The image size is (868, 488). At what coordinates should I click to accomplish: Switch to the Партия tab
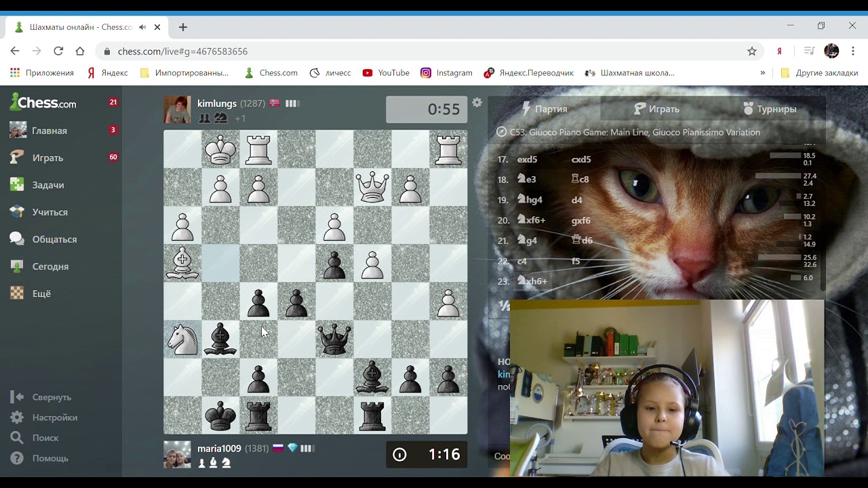click(544, 109)
